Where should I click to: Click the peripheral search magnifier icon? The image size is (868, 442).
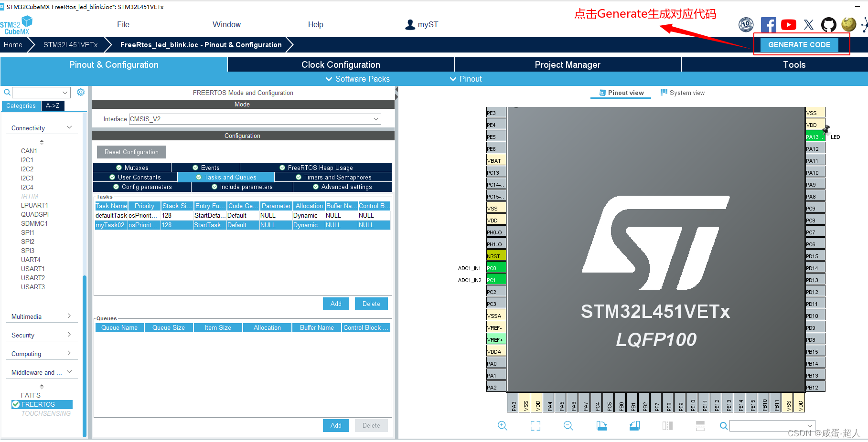7,92
